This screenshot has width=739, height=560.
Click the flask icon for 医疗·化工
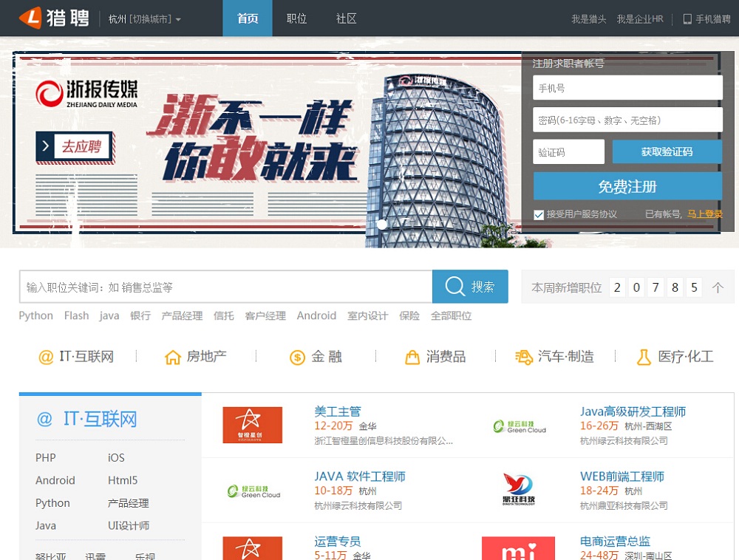click(644, 357)
